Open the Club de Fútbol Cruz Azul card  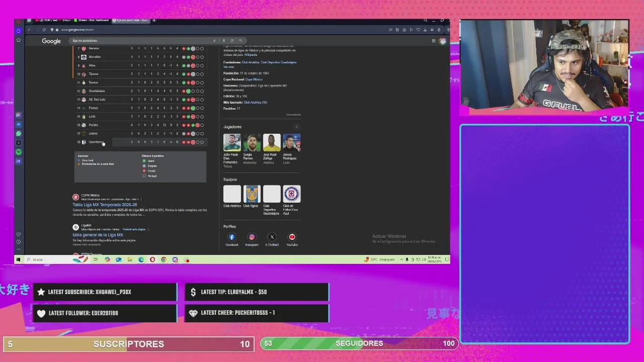[x=291, y=200]
